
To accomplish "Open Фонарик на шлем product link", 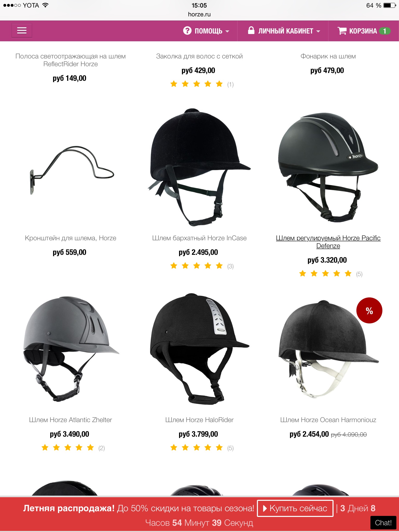I will click(328, 56).
